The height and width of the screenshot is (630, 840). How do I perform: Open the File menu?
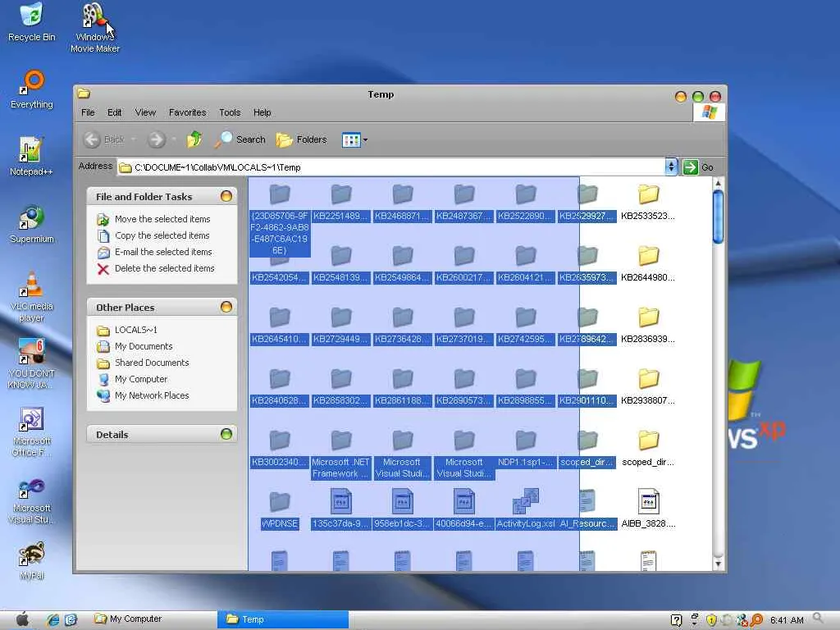[88, 112]
